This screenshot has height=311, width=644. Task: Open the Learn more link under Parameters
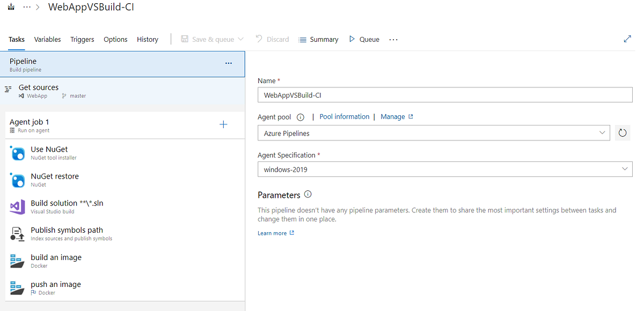272,233
